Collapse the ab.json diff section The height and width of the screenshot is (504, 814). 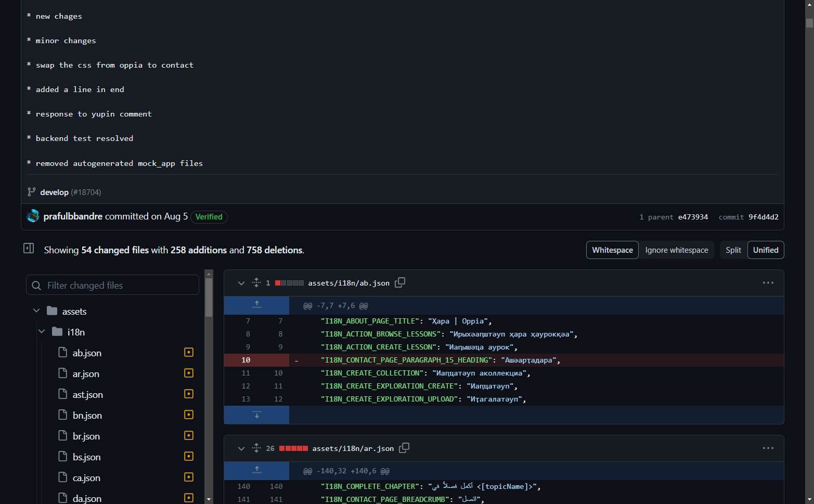(x=241, y=283)
